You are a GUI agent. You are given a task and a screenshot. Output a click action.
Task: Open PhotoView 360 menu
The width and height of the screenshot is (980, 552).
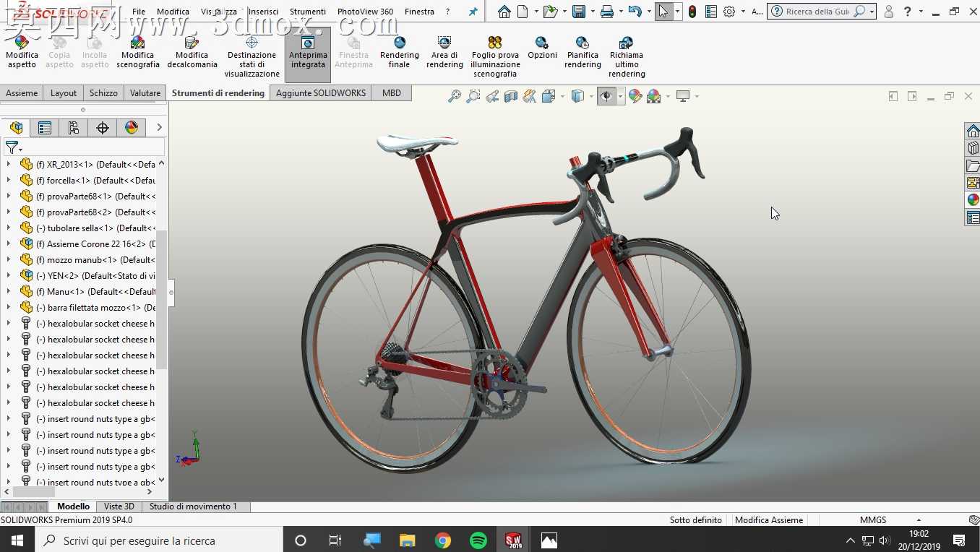click(x=366, y=12)
